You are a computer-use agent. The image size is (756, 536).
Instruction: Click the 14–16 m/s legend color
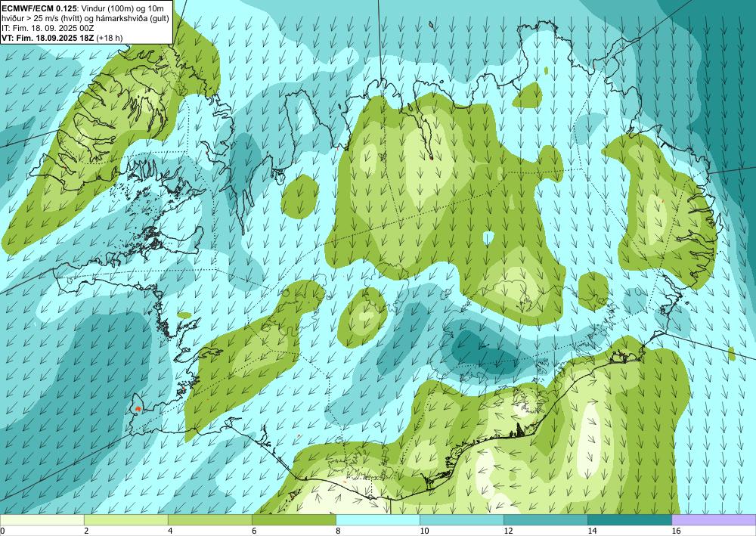coord(629,520)
